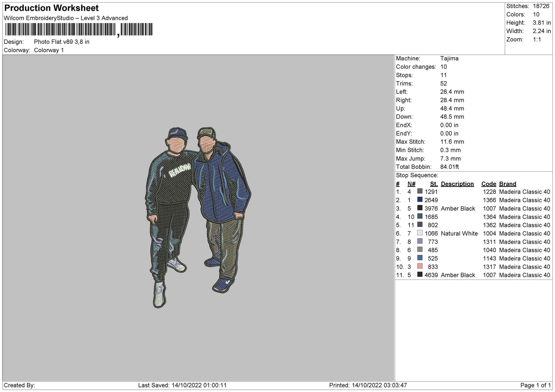Viewport: 555px width, 392px height.
Task: Click the navy swatch for stop 2
Action: click(x=420, y=200)
